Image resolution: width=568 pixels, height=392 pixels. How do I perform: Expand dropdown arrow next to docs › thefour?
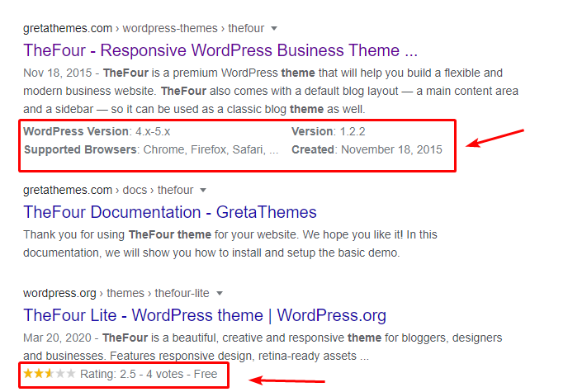pyautogui.click(x=203, y=190)
